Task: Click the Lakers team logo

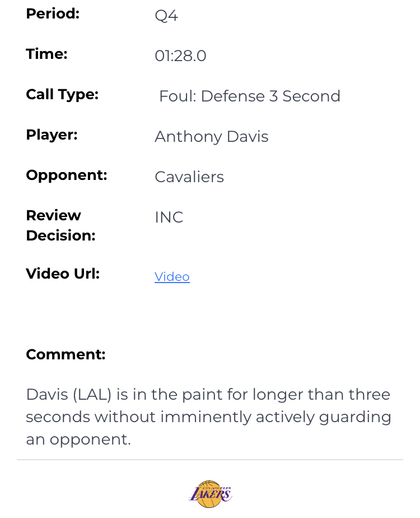Action: pyautogui.click(x=210, y=494)
